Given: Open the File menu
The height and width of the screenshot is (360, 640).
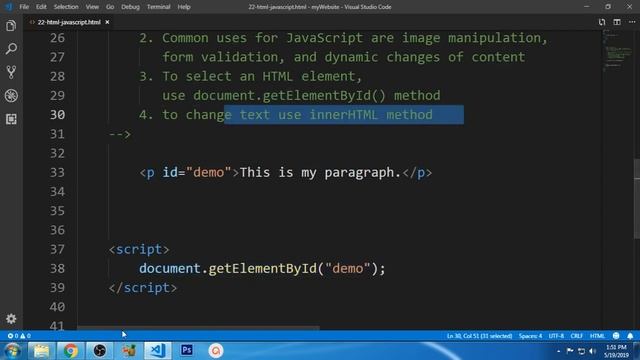Looking at the screenshot, I should click(24, 7).
